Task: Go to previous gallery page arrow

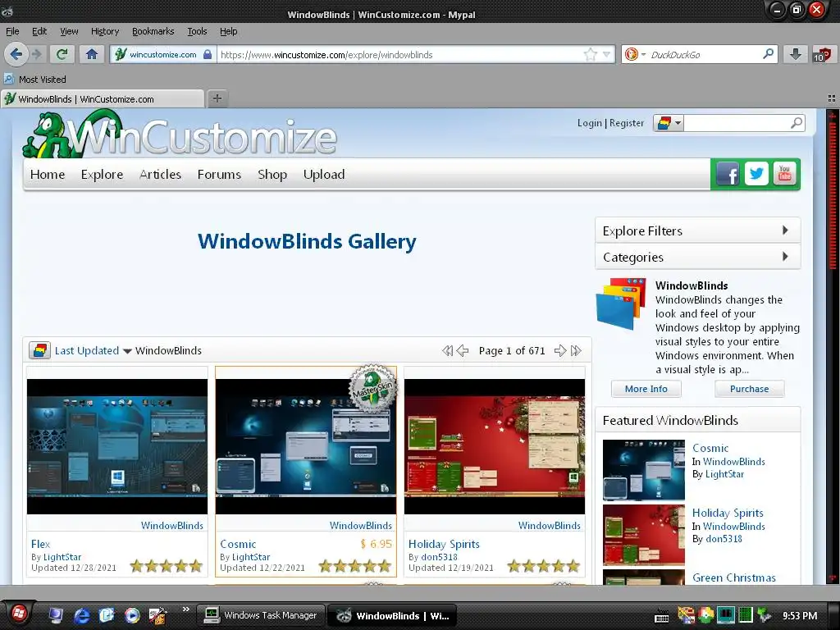Action: pos(463,351)
